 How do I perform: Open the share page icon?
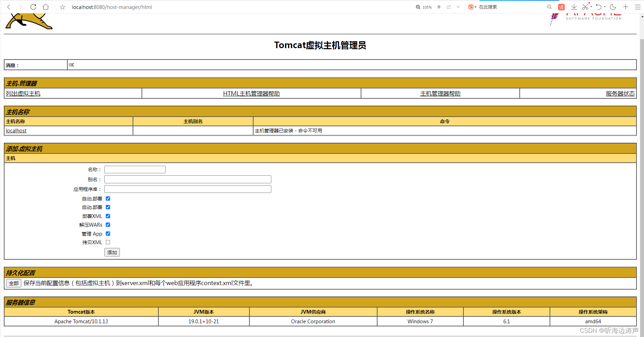click(449, 7)
